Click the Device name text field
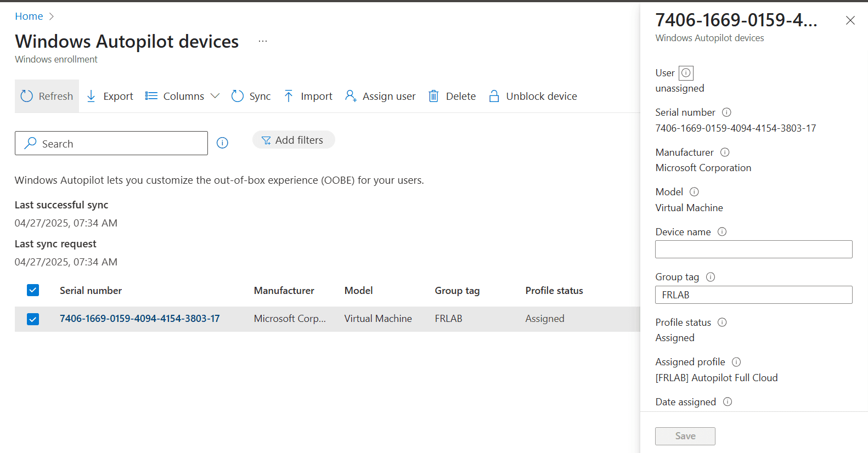868x453 pixels. (753, 249)
